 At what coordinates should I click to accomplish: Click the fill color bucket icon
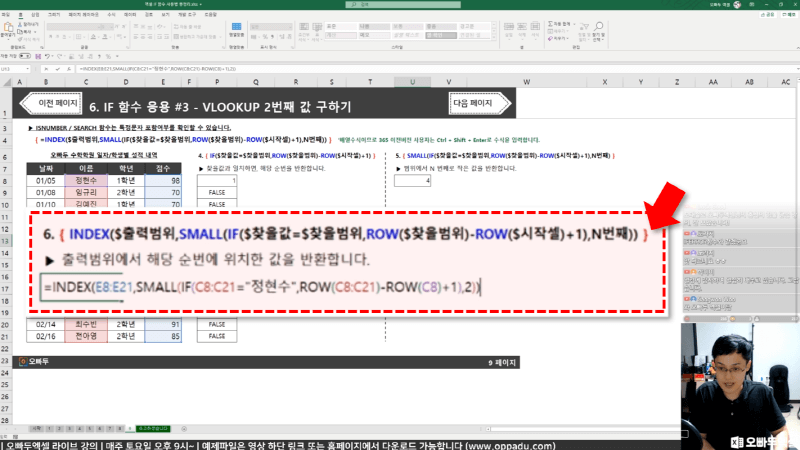coord(93,37)
